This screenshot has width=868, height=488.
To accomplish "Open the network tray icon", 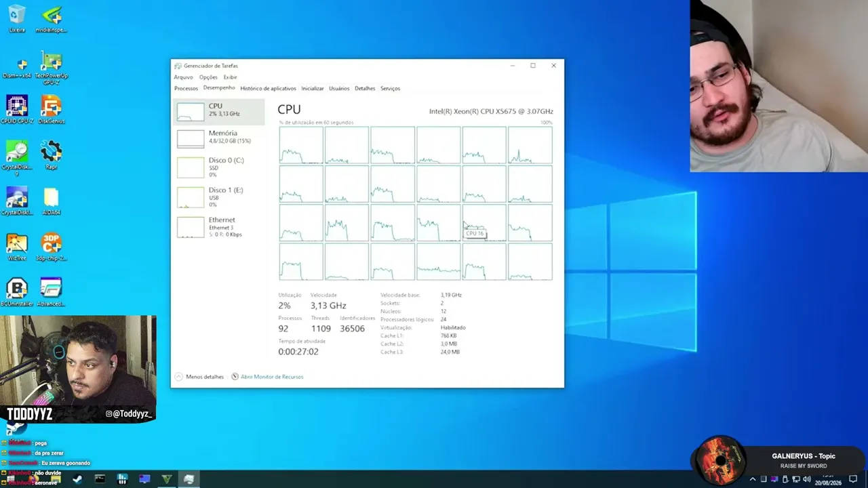I will click(x=796, y=479).
